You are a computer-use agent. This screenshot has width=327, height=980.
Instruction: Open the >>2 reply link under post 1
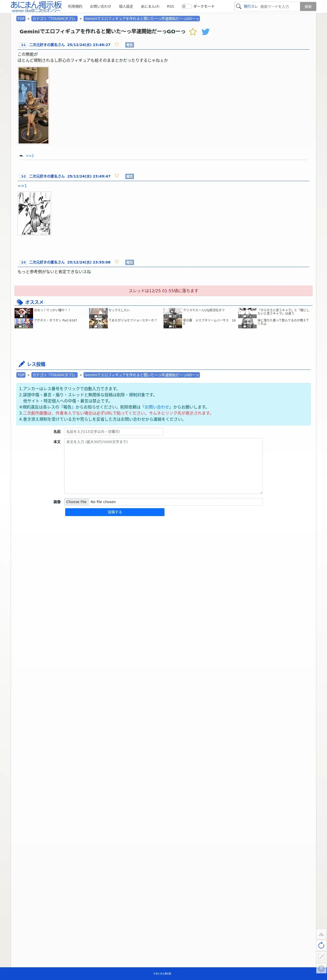pos(30,156)
